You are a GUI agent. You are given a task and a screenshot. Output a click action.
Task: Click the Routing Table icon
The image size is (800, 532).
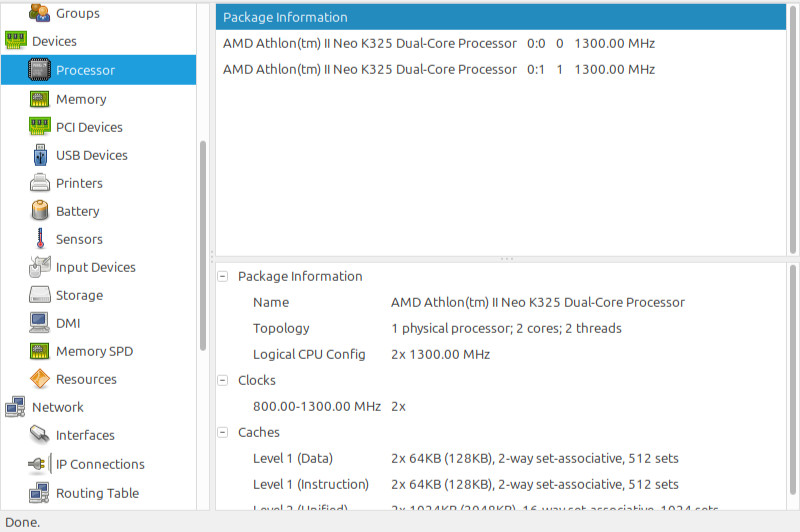coord(39,493)
